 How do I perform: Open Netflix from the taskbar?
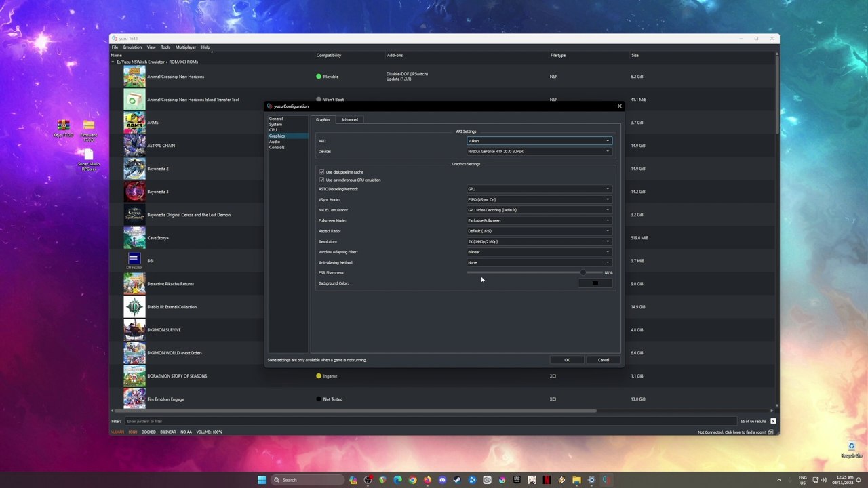(547, 480)
